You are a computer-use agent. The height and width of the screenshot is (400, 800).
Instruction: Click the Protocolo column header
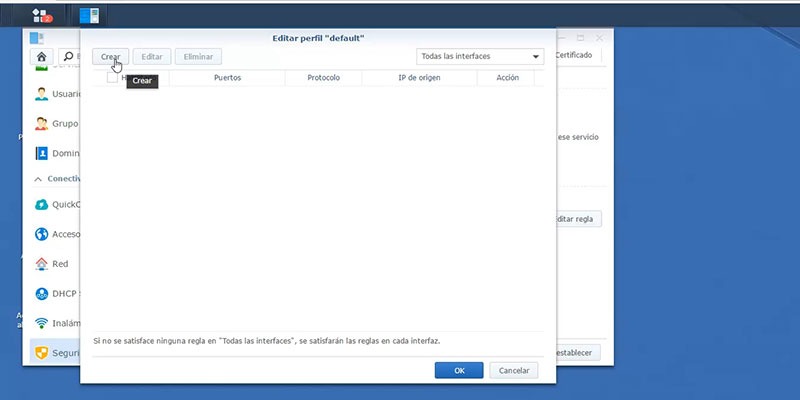click(x=323, y=78)
